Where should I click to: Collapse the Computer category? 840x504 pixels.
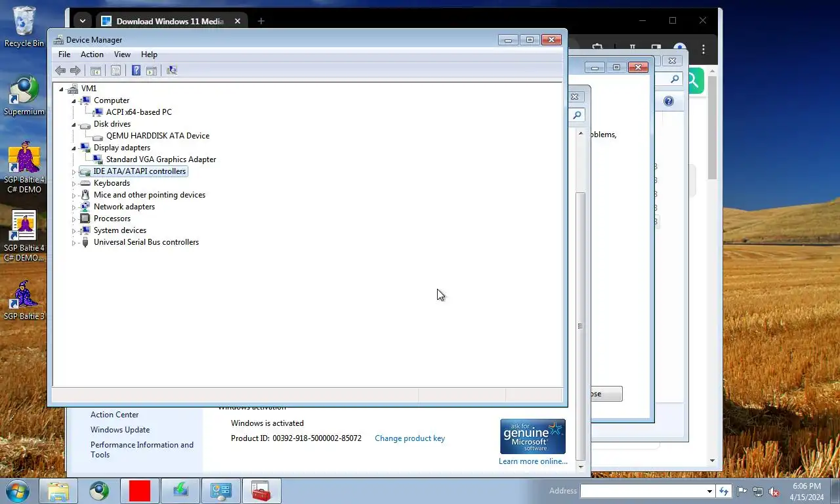73,101
